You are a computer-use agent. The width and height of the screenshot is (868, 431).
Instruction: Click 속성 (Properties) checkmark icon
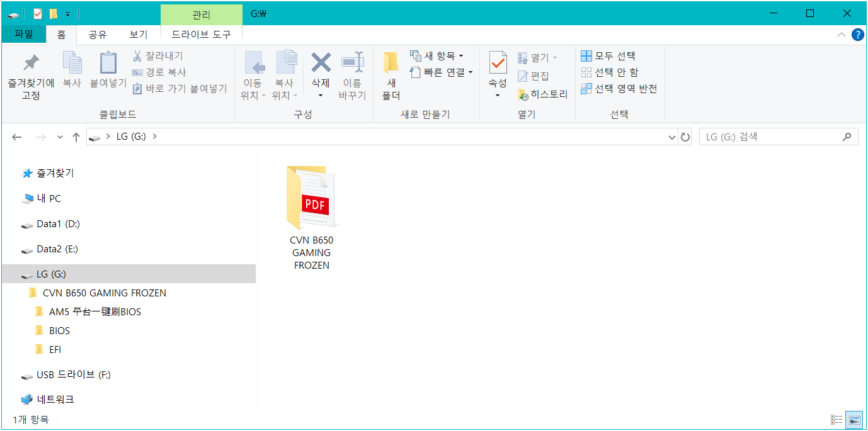tap(498, 63)
